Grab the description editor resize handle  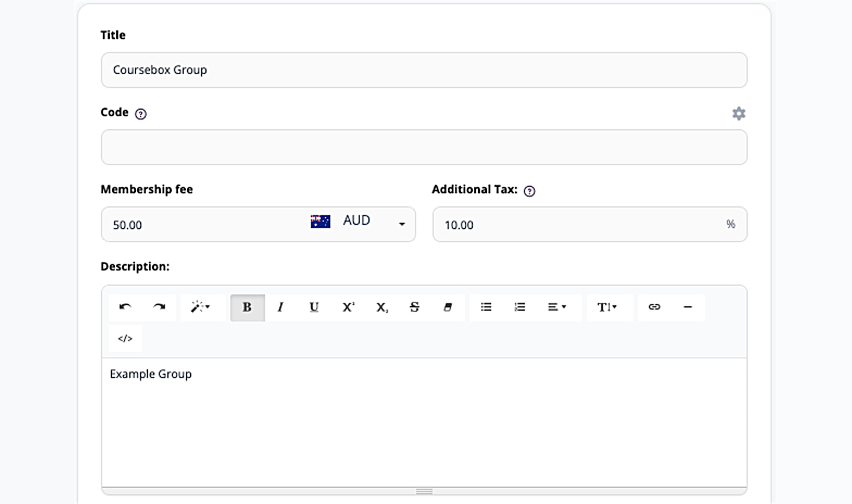point(424,492)
